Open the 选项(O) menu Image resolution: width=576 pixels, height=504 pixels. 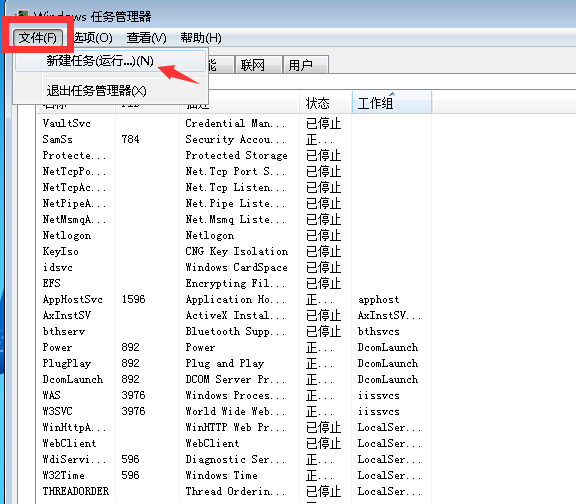[x=93, y=37]
